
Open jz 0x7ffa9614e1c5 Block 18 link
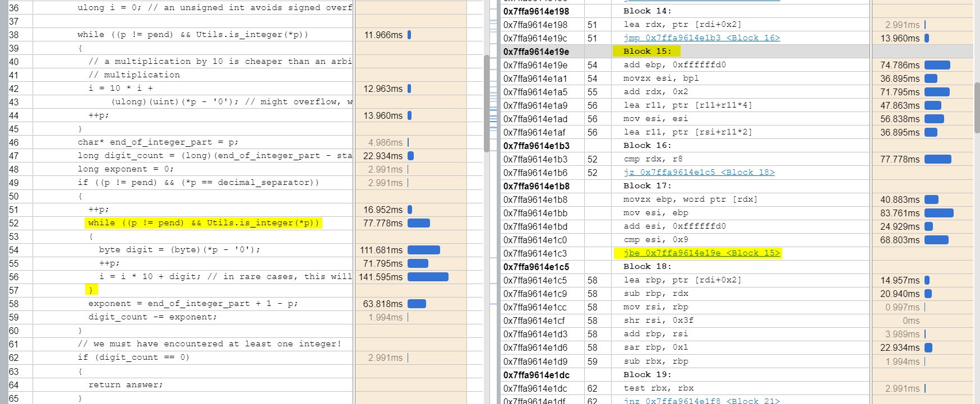699,173
